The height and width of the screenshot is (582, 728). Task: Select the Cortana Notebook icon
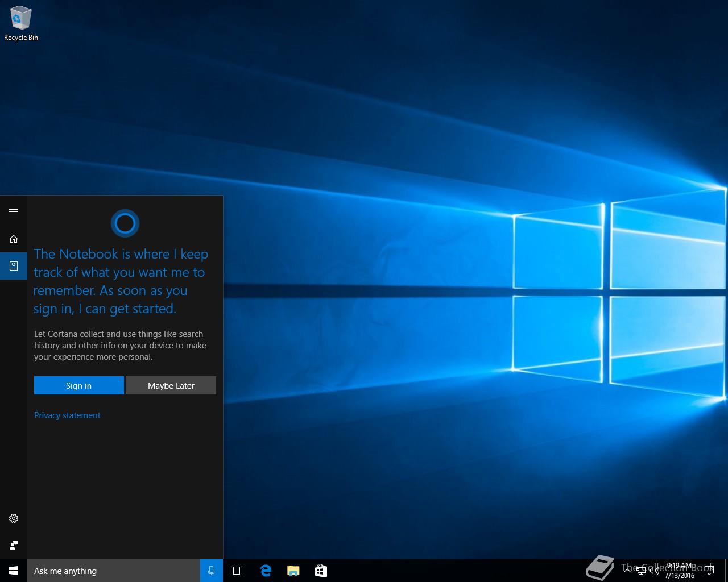[x=14, y=266]
